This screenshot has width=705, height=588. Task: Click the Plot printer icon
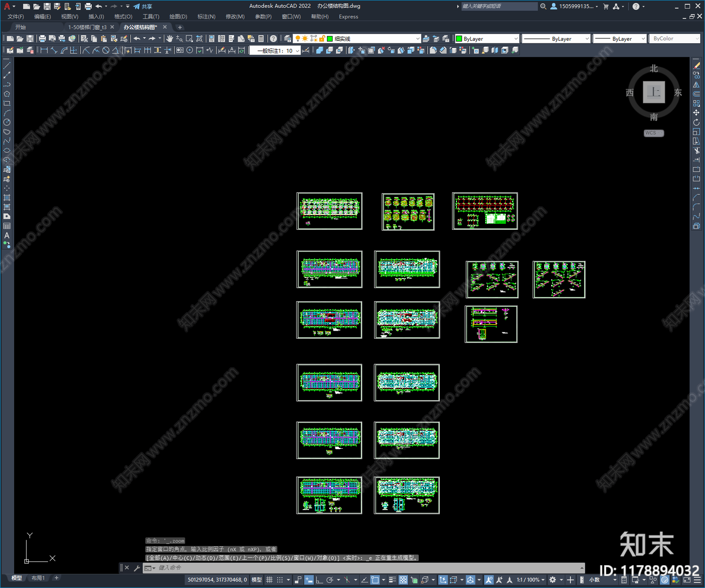coord(42,39)
